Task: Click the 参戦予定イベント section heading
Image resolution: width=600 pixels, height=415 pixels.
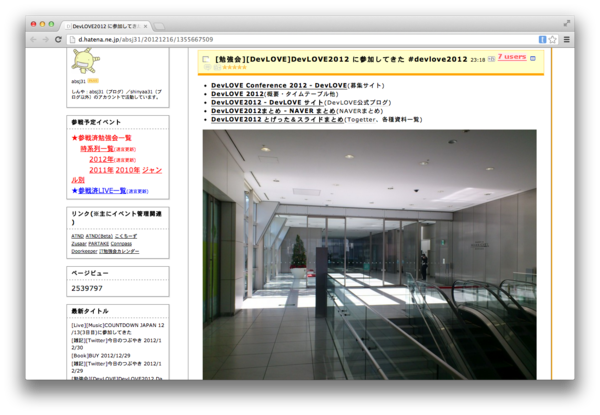Action: click(x=96, y=122)
